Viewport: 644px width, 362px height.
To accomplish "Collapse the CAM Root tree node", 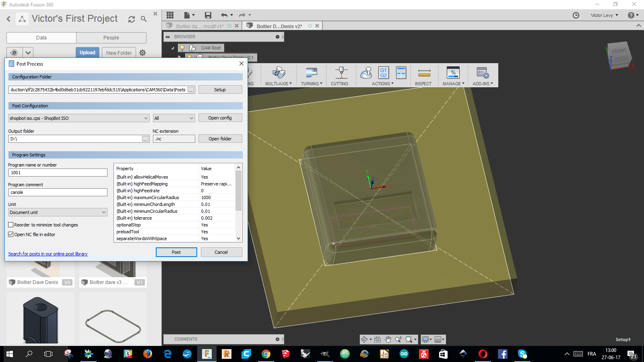I will coord(173,48).
